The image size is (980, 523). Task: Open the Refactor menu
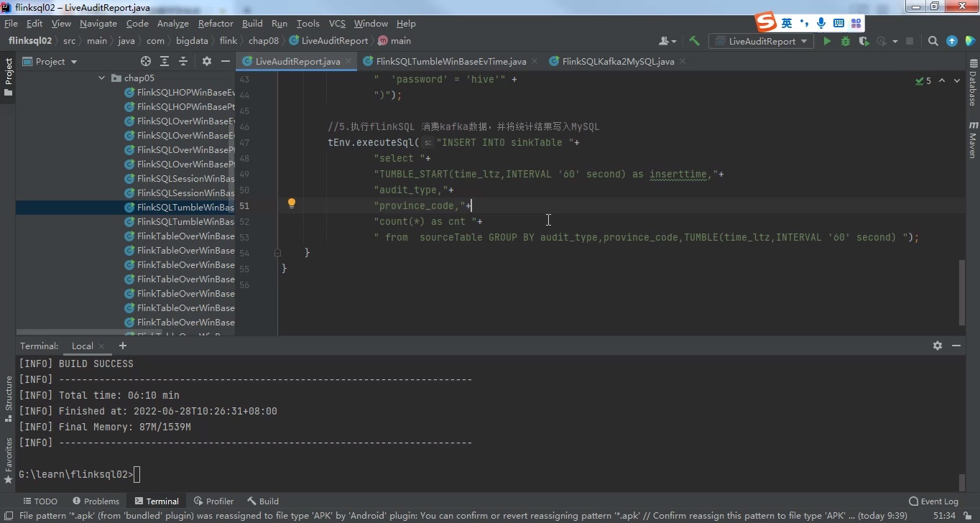pos(216,24)
